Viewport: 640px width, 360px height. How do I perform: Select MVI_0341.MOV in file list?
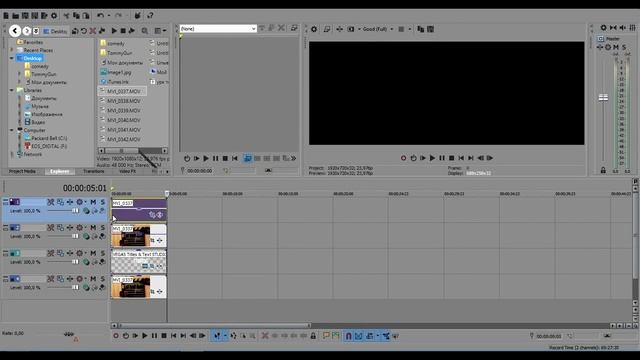[123, 130]
